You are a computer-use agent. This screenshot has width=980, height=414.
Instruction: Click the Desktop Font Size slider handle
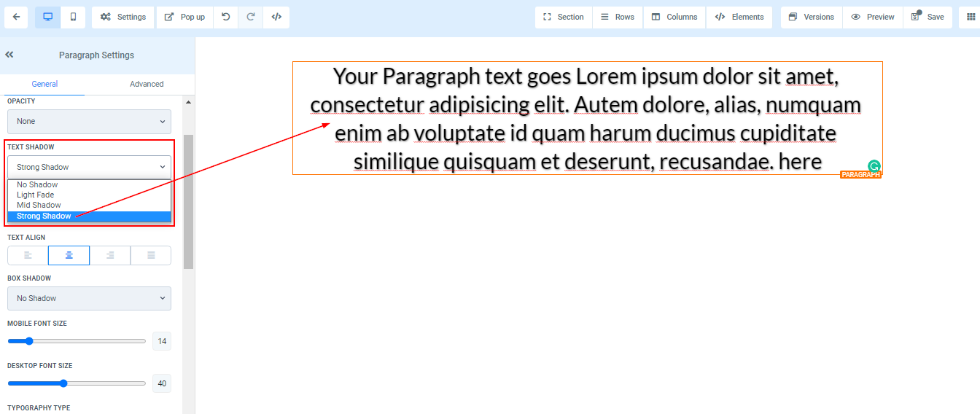(63, 383)
